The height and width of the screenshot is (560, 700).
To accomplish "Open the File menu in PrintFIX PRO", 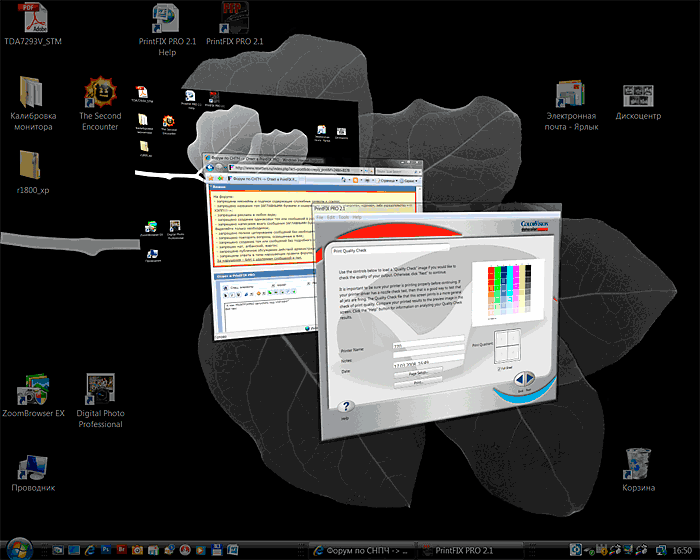I will point(320,217).
